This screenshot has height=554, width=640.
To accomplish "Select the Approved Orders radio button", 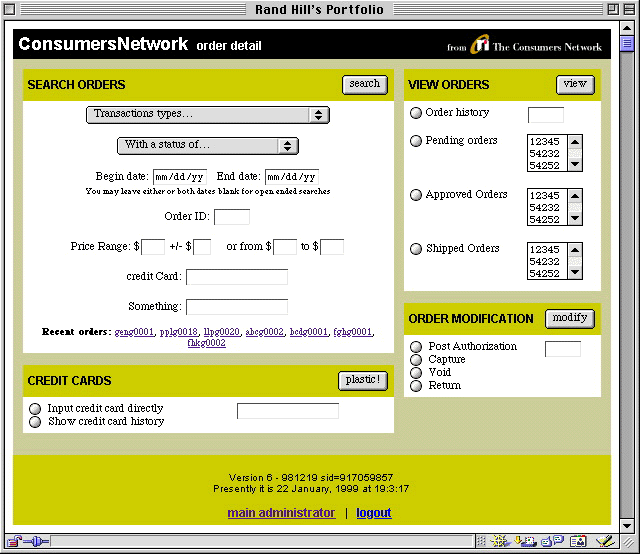I will [416, 195].
